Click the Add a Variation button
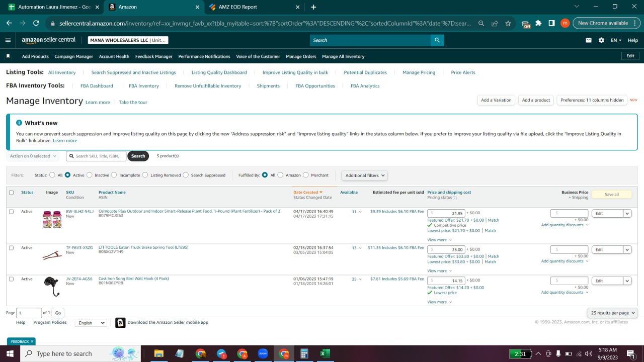Viewport: 644px width, 362px height. [496, 100]
